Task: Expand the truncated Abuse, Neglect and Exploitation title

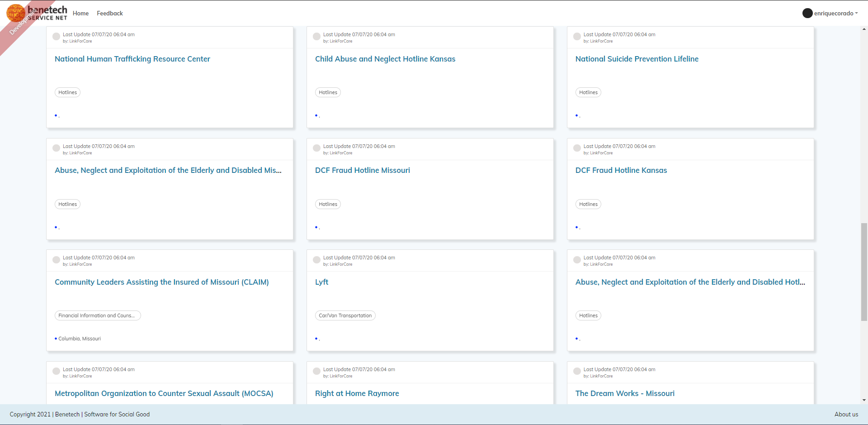Action: [168, 171]
